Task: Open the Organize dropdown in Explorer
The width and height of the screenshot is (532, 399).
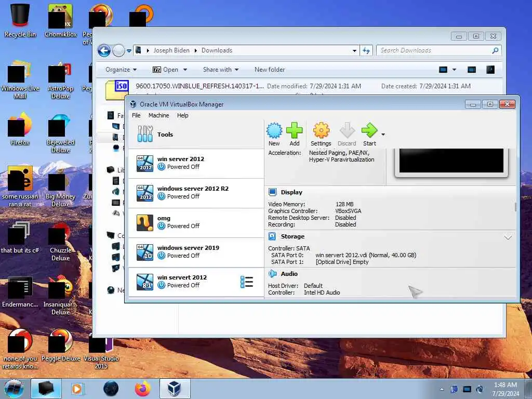Action: tap(121, 70)
